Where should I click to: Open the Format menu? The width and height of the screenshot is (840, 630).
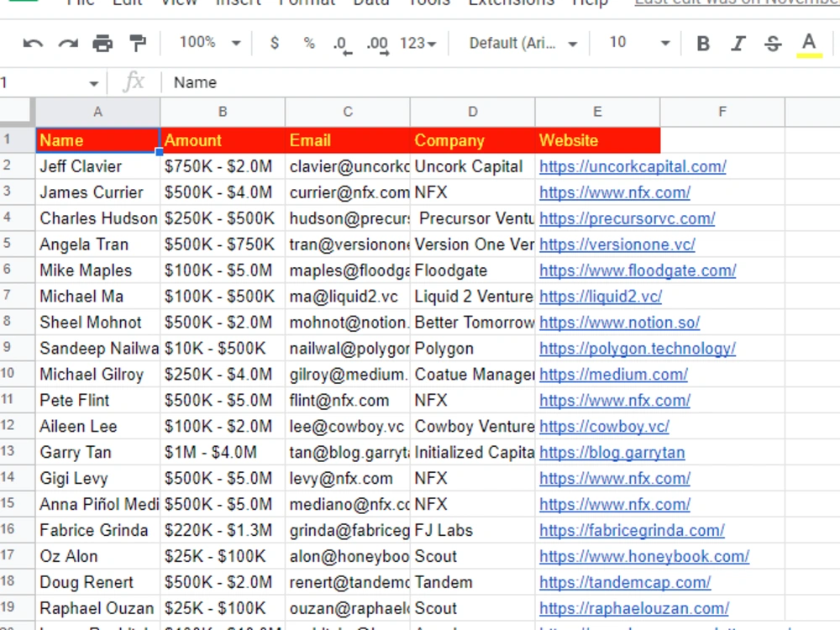[x=307, y=4]
